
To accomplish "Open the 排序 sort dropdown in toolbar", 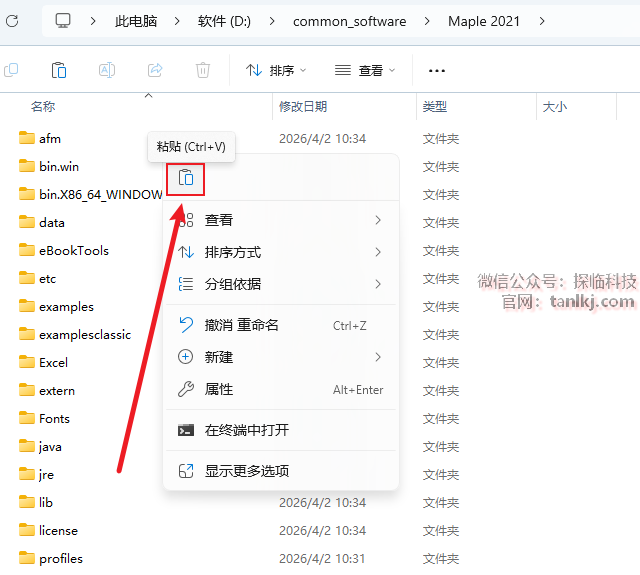I will click(276, 70).
